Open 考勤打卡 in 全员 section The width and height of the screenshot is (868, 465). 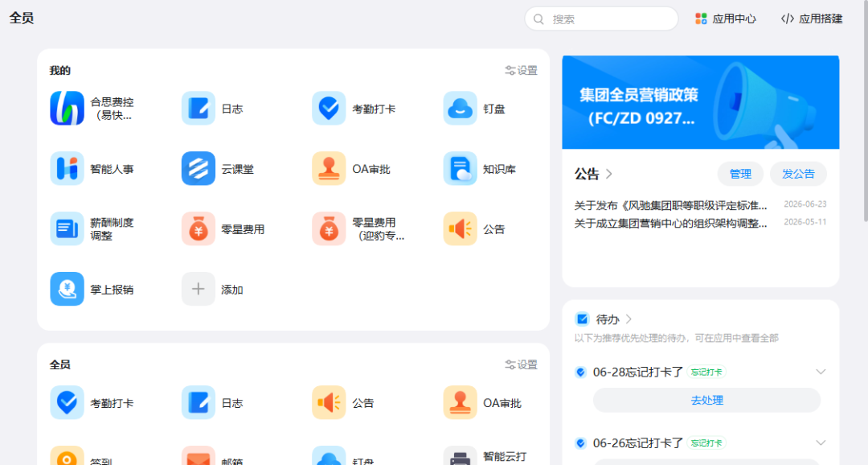[x=67, y=403]
